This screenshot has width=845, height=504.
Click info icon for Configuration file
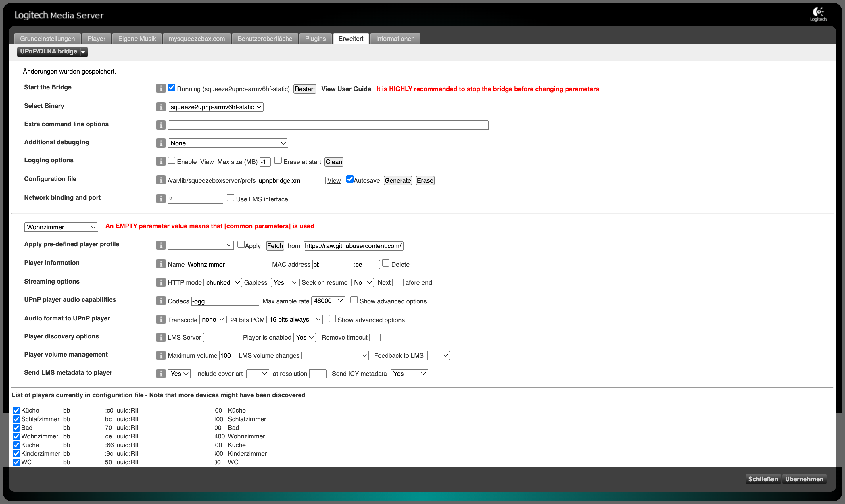click(x=161, y=180)
